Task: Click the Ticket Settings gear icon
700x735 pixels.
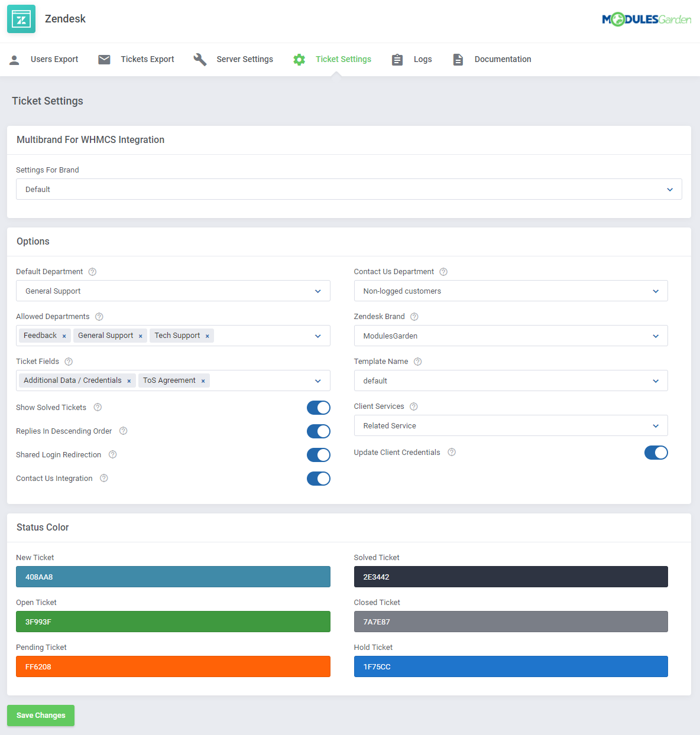Action: point(299,59)
